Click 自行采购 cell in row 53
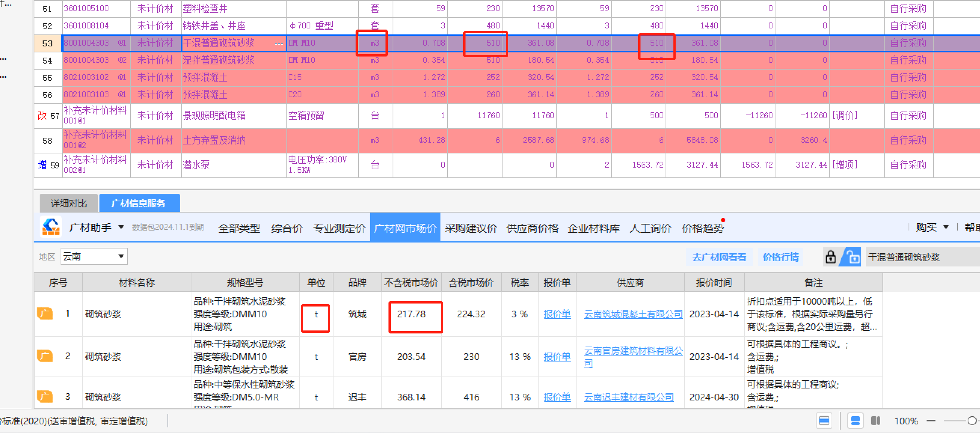Image resolution: width=980 pixels, height=433 pixels. (908, 43)
